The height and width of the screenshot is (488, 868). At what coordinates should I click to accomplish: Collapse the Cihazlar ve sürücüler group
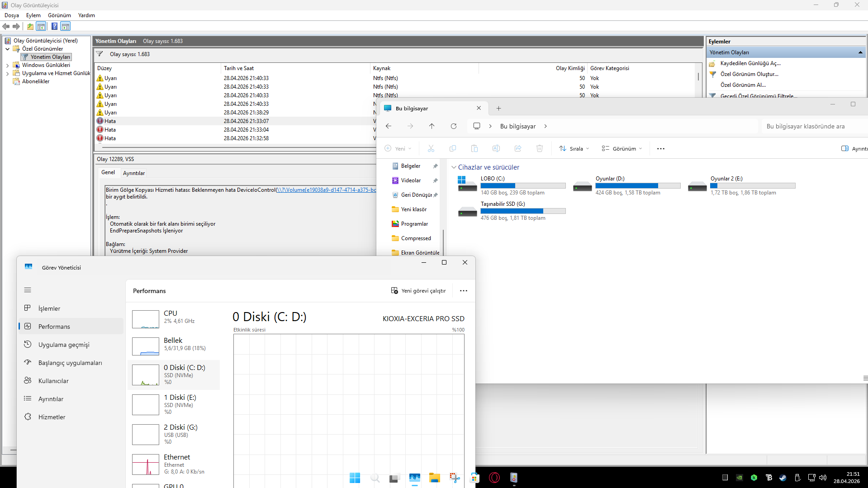click(x=454, y=167)
